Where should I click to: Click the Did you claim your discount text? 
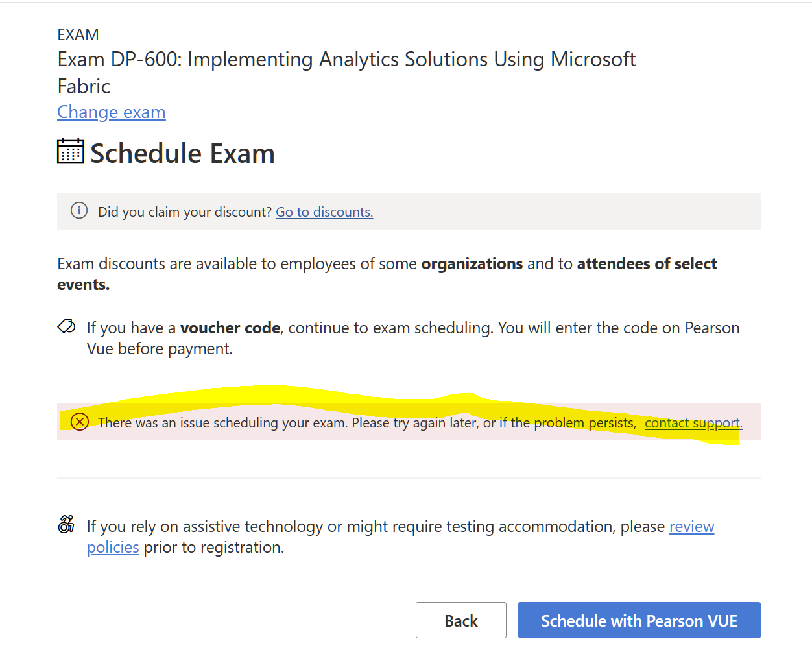pos(185,212)
